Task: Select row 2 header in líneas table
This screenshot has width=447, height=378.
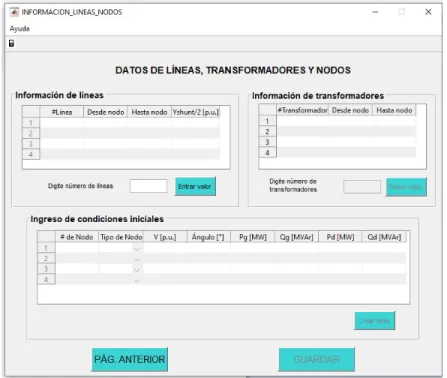Action: coord(31,133)
